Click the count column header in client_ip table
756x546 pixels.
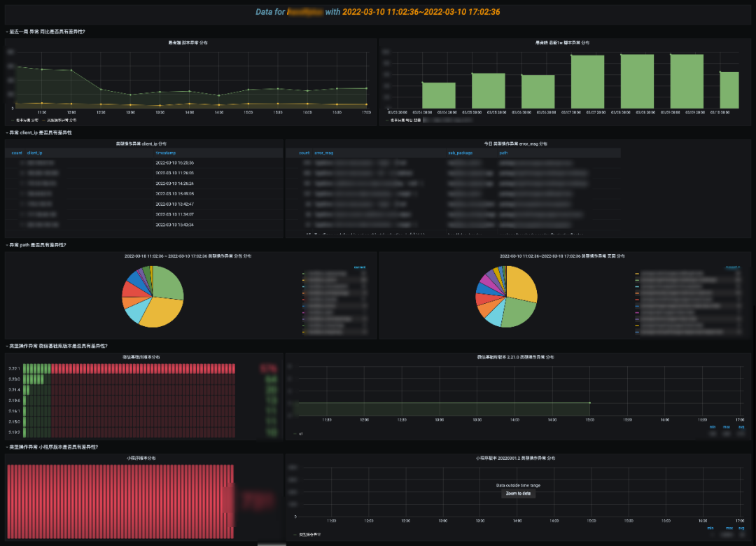(17, 153)
